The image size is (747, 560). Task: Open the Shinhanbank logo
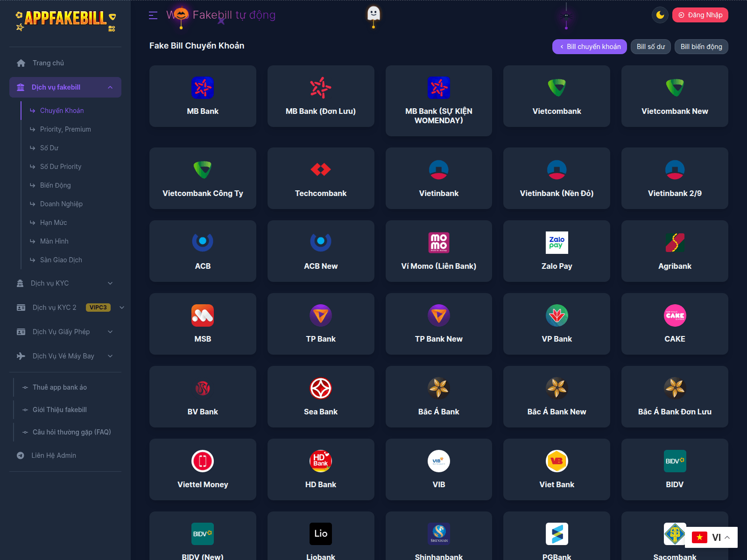click(x=439, y=534)
